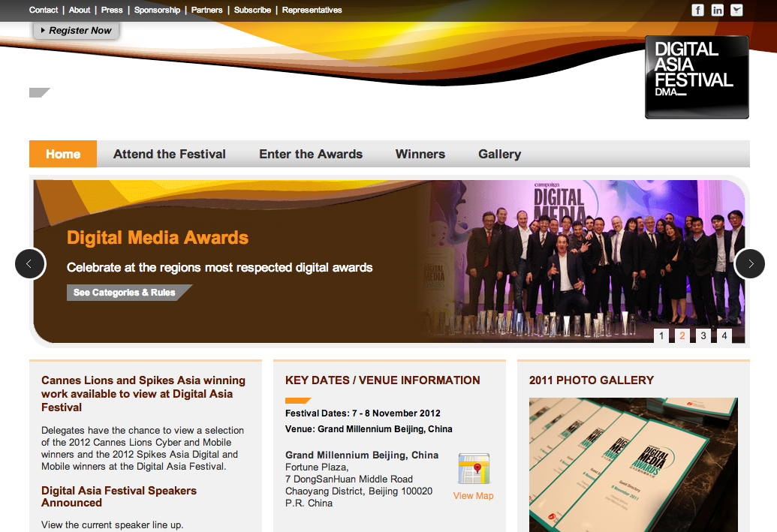Open the Partners link
This screenshot has height=532, width=777.
[x=206, y=10]
